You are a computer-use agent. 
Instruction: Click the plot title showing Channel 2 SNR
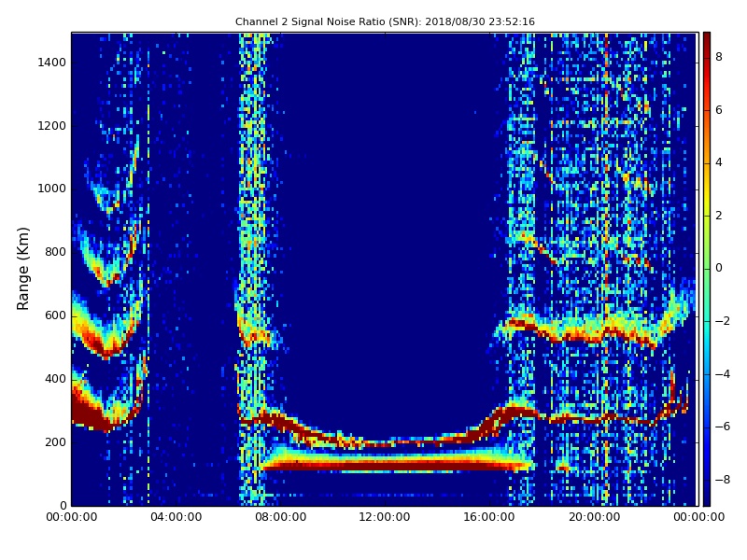point(385,21)
